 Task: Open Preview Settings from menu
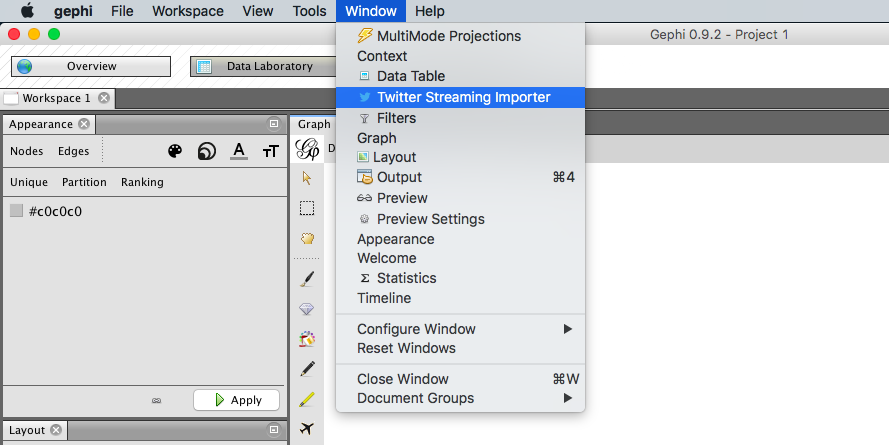click(x=460, y=219)
